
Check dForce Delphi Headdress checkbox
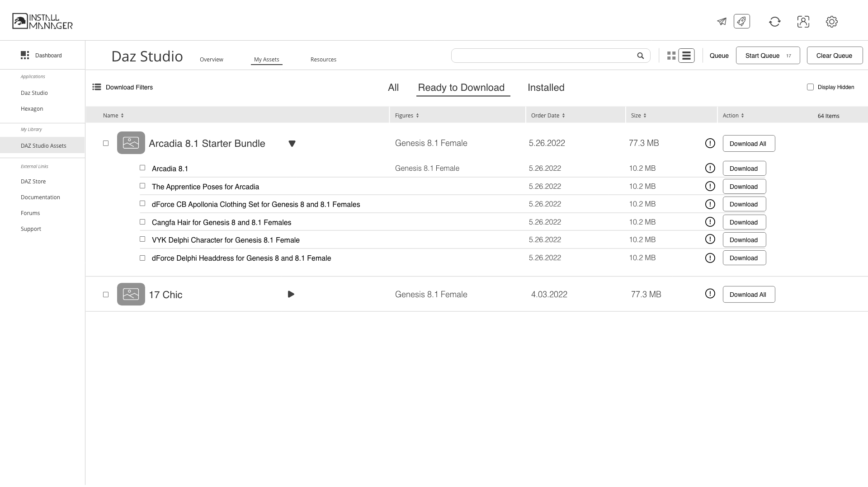tap(142, 258)
